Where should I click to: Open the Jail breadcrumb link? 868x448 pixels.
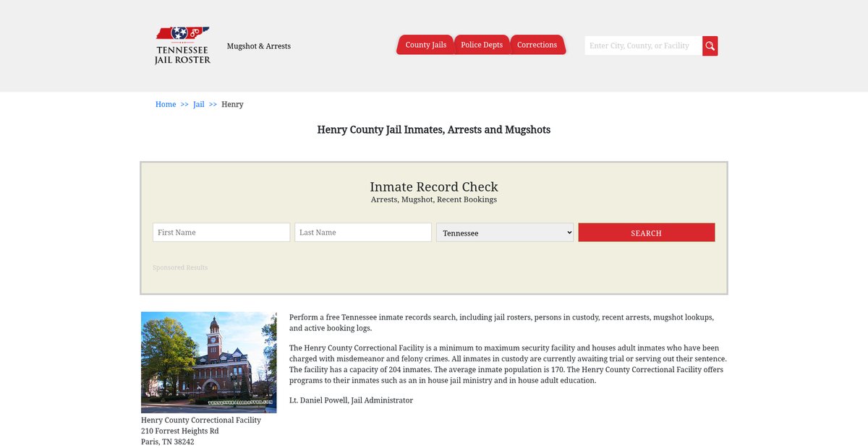tap(199, 105)
